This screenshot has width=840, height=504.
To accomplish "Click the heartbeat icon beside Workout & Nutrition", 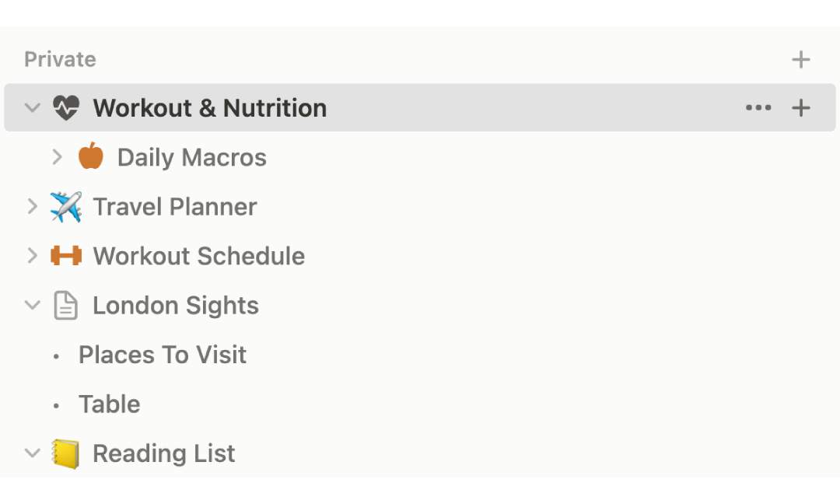I will pyautogui.click(x=66, y=107).
